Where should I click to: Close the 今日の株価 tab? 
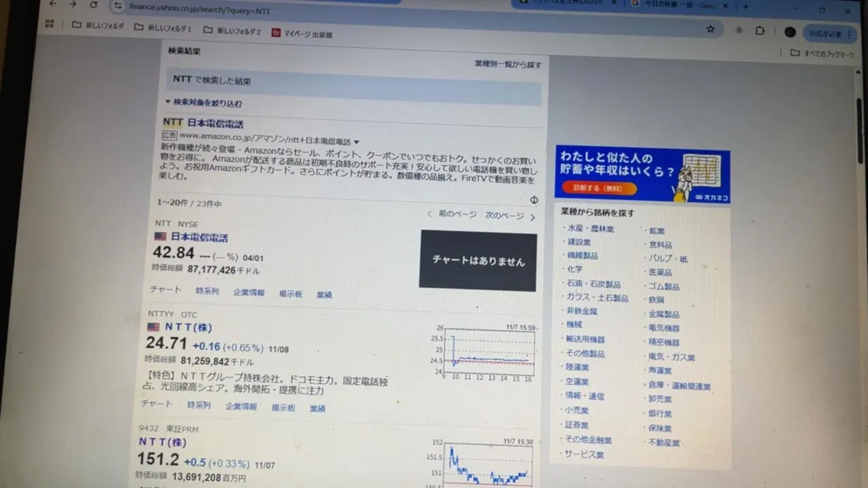click(726, 6)
